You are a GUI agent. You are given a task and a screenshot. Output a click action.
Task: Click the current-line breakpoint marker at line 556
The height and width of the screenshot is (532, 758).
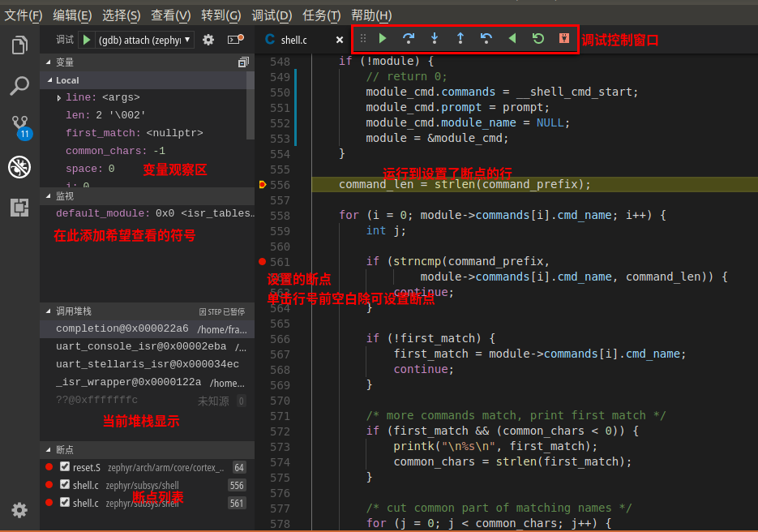[263, 184]
